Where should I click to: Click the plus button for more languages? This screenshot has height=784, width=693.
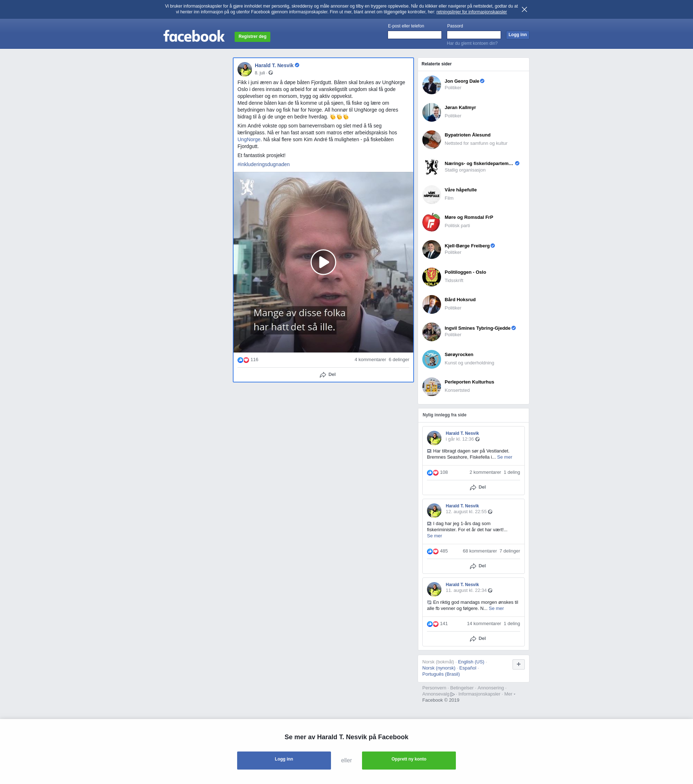tap(518, 664)
